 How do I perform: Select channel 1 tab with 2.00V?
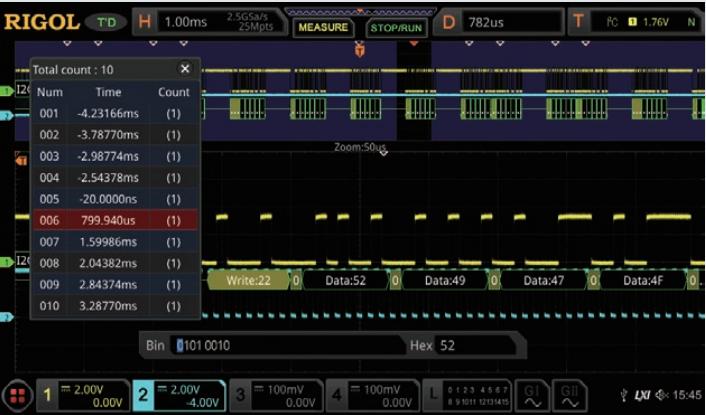click(83, 395)
